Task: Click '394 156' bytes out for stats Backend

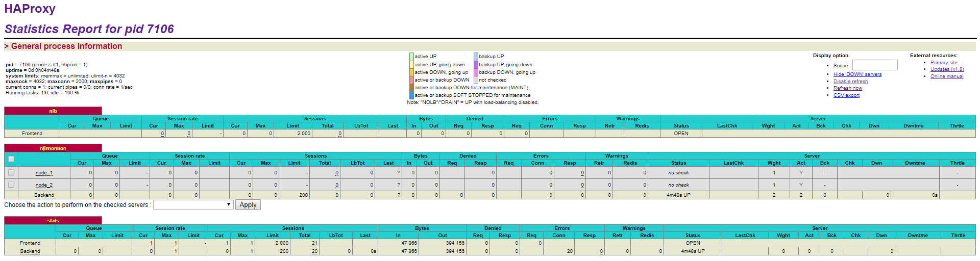Action: pyautogui.click(x=455, y=251)
